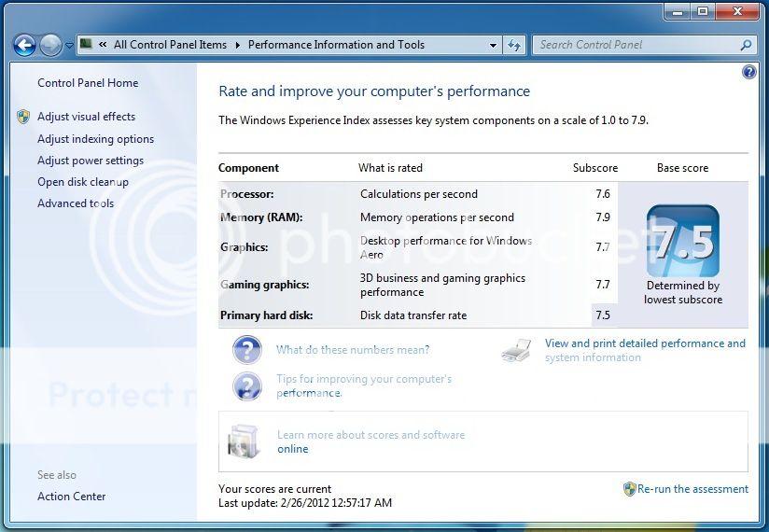The height and width of the screenshot is (532, 769).
Task: Click Re-run the assessment link
Action: coord(692,489)
